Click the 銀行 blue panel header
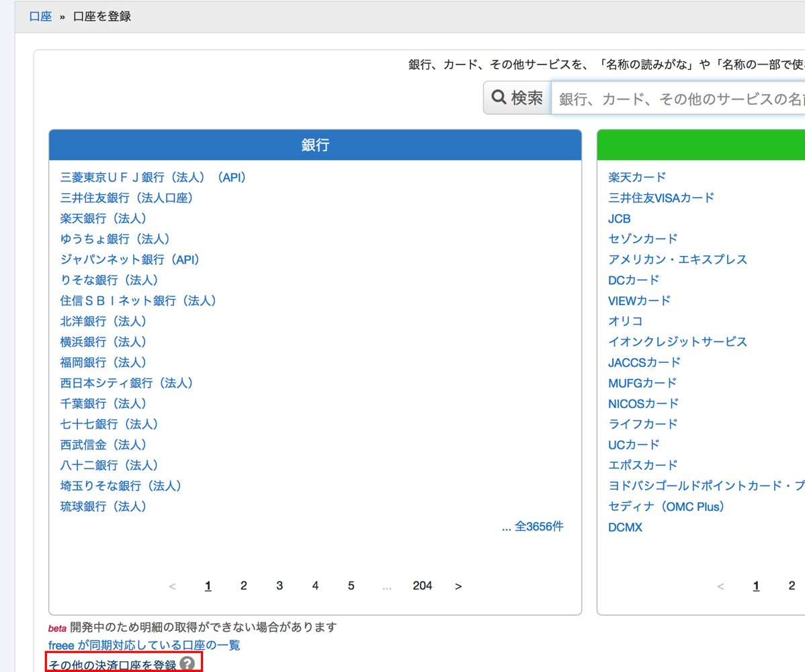 (x=315, y=144)
